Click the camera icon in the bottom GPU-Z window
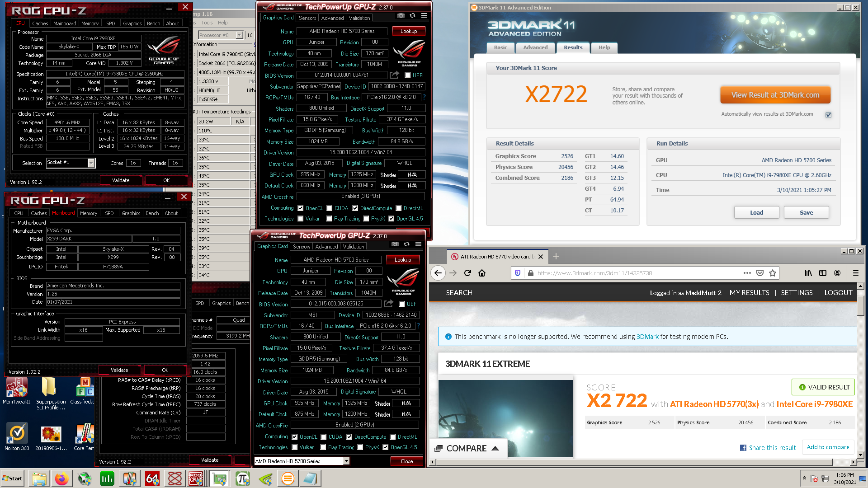 coord(395,244)
